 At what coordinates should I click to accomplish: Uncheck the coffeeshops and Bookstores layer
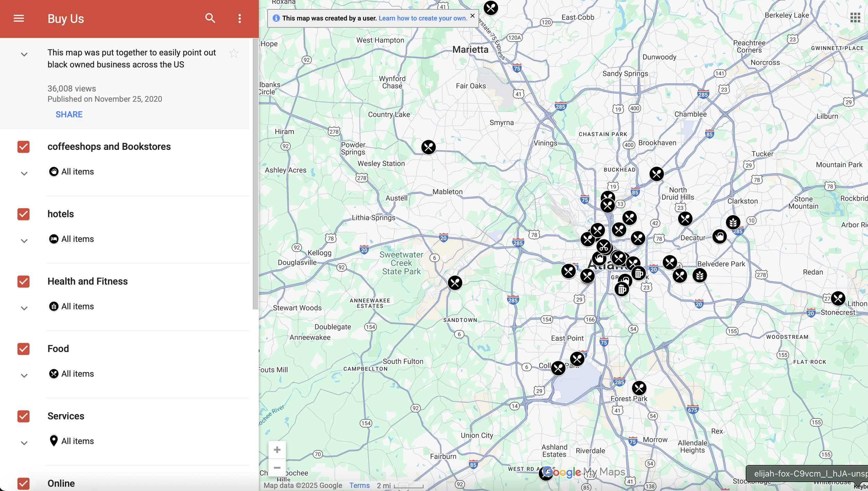[24, 147]
